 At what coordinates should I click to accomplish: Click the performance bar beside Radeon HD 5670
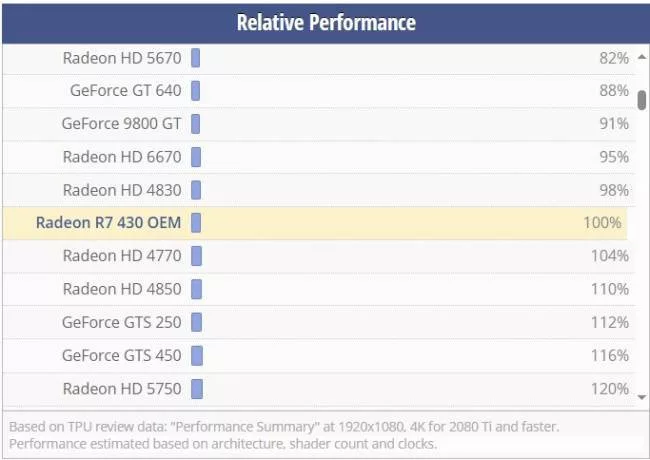[x=196, y=58]
